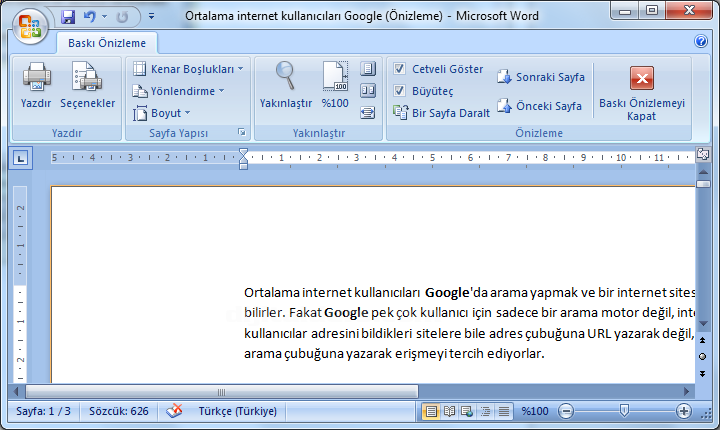This screenshot has height=430, width=720.
Task: Toggle ruler view icon above scrollbar
Action: [x=703, y=154]
